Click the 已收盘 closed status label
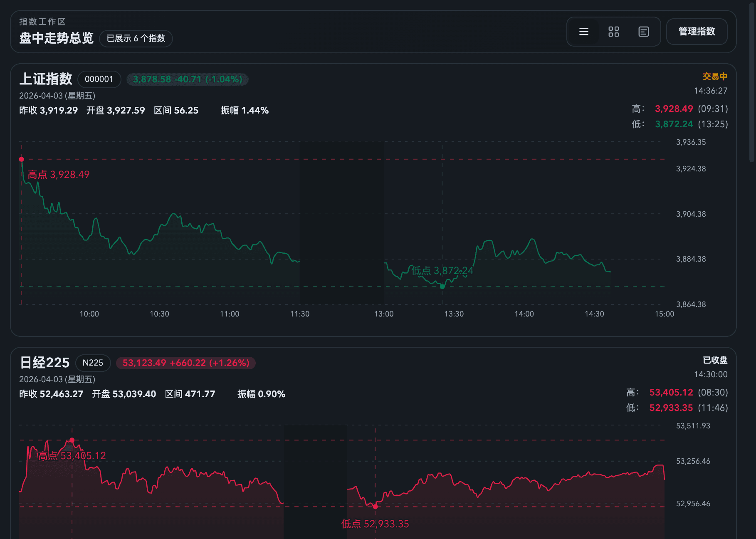Screen dimensions: 756x539 715,360
